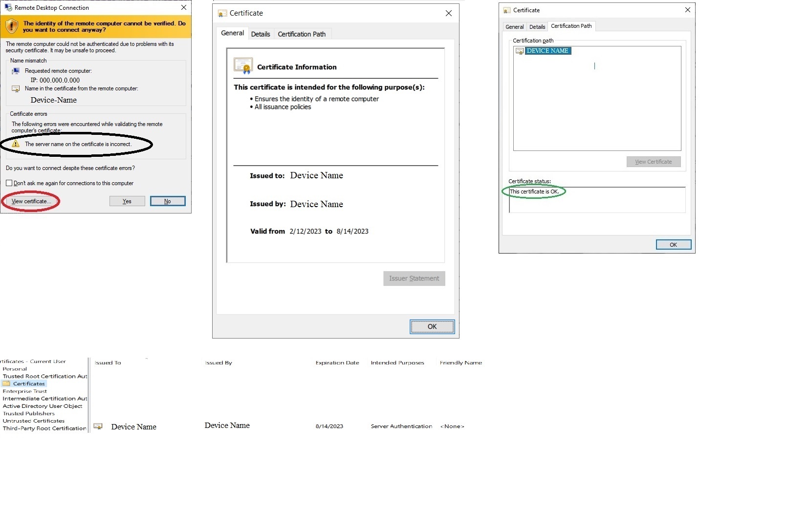Viewport: 787px width, 532px height.
Task: Click the Issuer Statement button
Action: (414, 278)
